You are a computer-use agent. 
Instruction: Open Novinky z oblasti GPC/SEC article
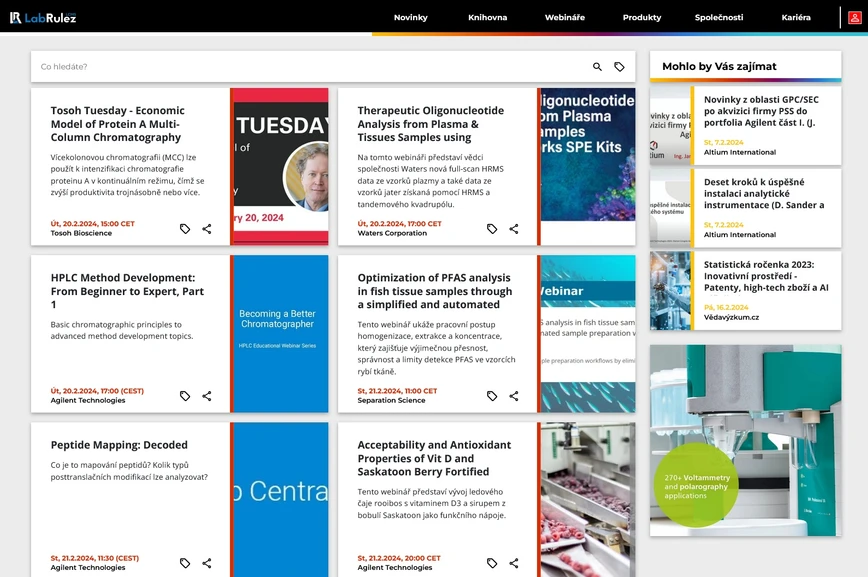tap(761, 111)
